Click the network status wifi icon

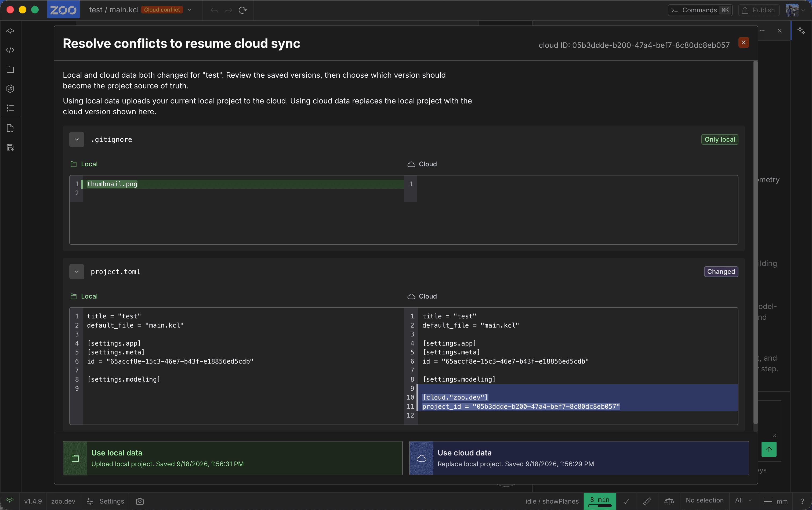(x=10, y=501)
